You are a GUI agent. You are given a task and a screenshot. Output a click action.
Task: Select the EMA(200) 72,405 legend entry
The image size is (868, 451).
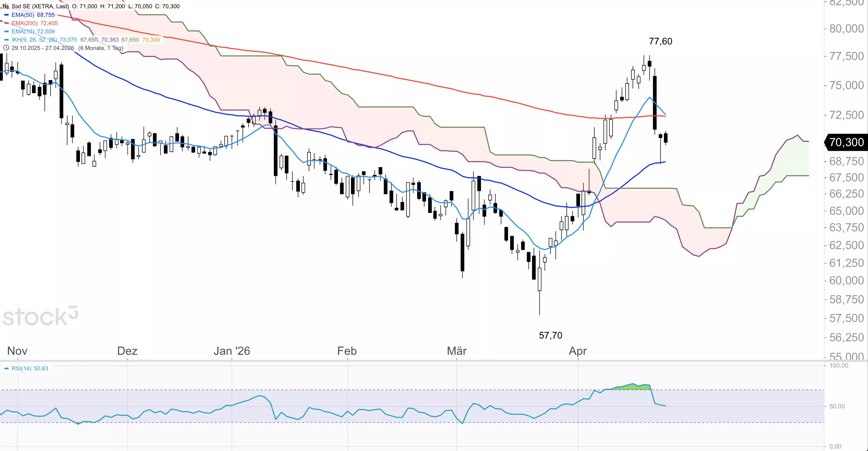35,23
